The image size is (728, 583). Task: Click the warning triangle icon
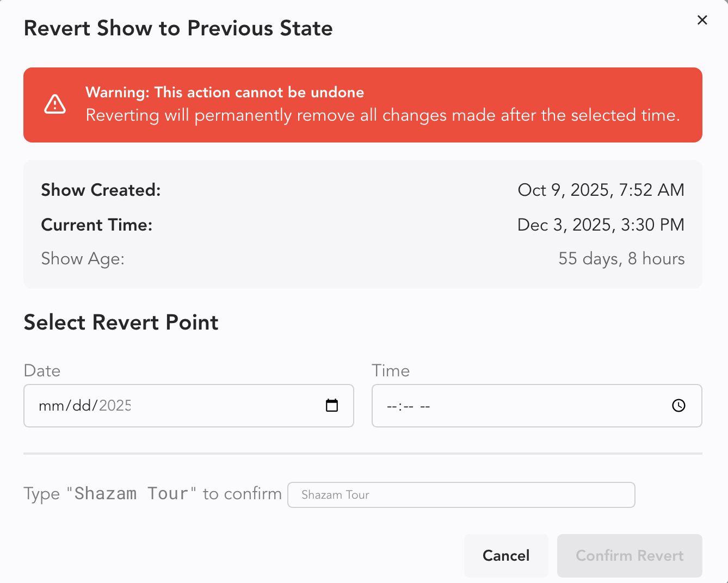[x=55, y=104]
